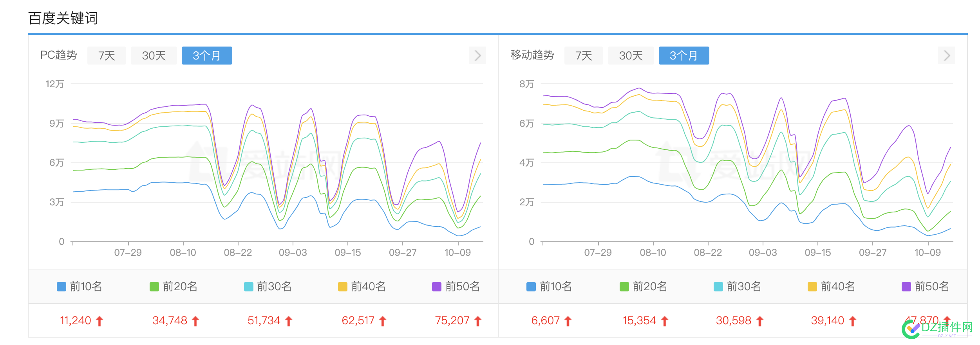Click the up arrow beside 34,748

(195, 321)
